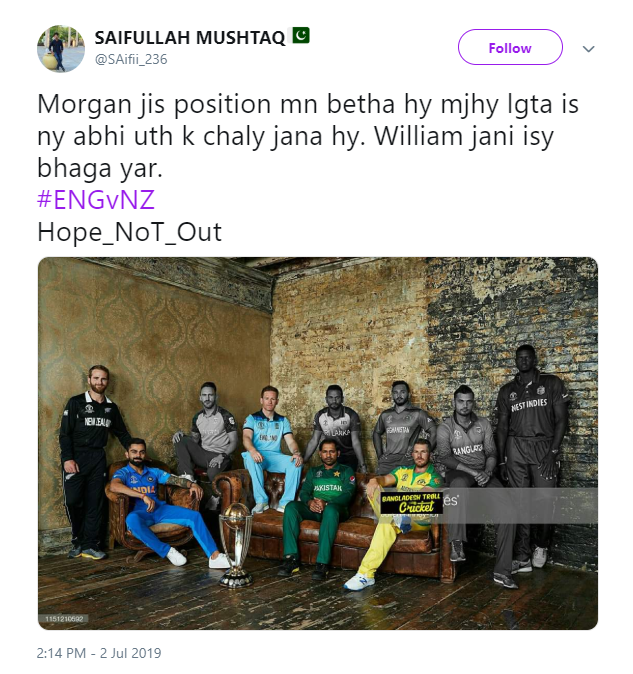Open the photo on the West Indies jersey player
The image size is (633, 674).
531,456
